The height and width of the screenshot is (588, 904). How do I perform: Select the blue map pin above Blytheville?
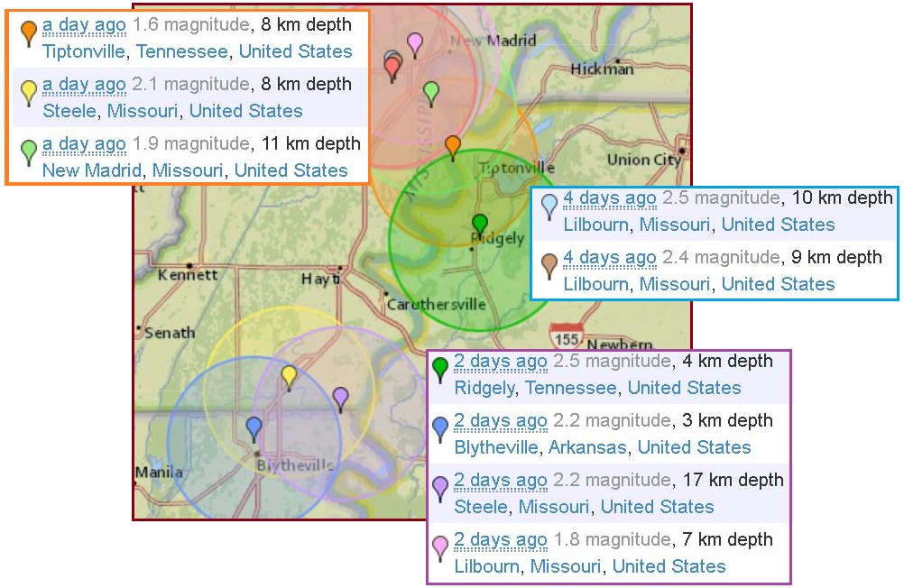pos(254,426)
